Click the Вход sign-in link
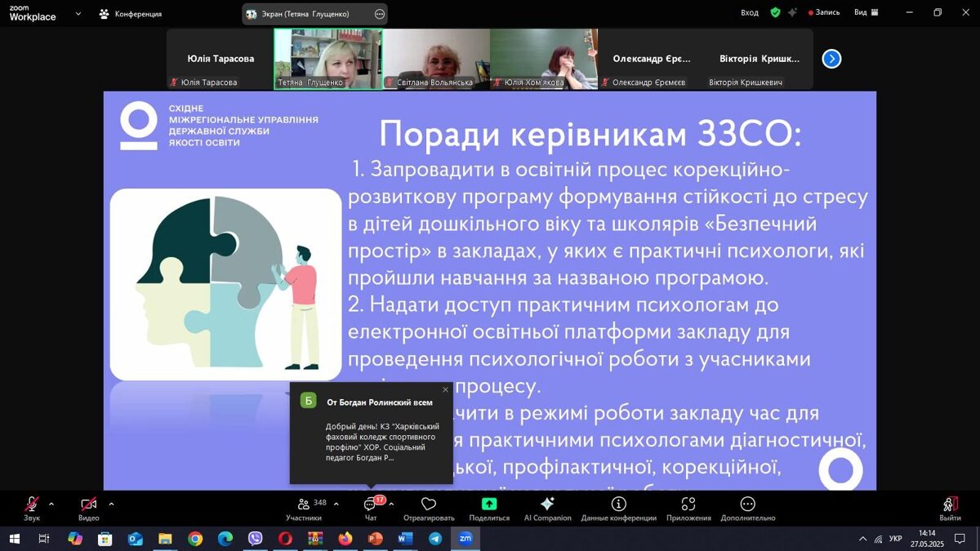The height and width of the screenshot is (551, 980). click(x=750, y=12)
